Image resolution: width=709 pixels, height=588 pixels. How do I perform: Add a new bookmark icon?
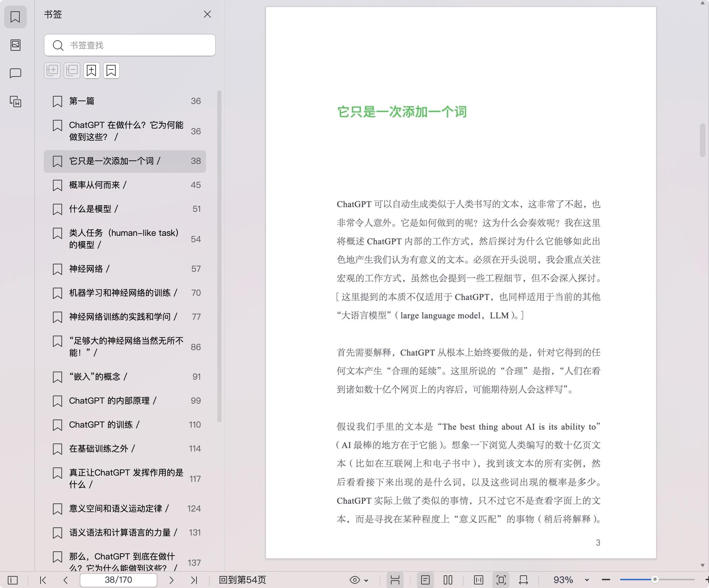(92, 71)
